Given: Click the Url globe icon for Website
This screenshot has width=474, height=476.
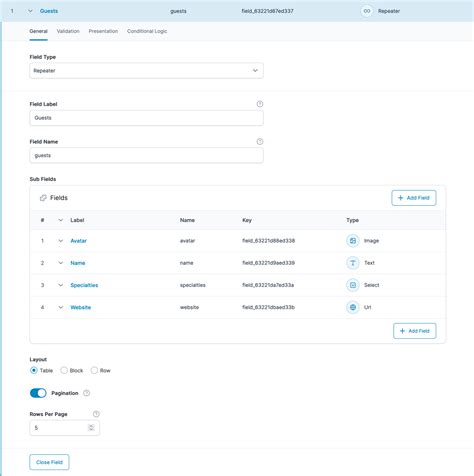Looking at the screenshot, I should point(353,307).
